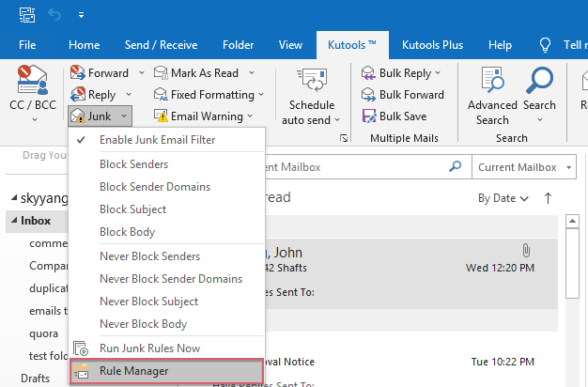588x387 pixels.
Task: Expand Schedule auto send dropdown arrow
Action: 337,120
